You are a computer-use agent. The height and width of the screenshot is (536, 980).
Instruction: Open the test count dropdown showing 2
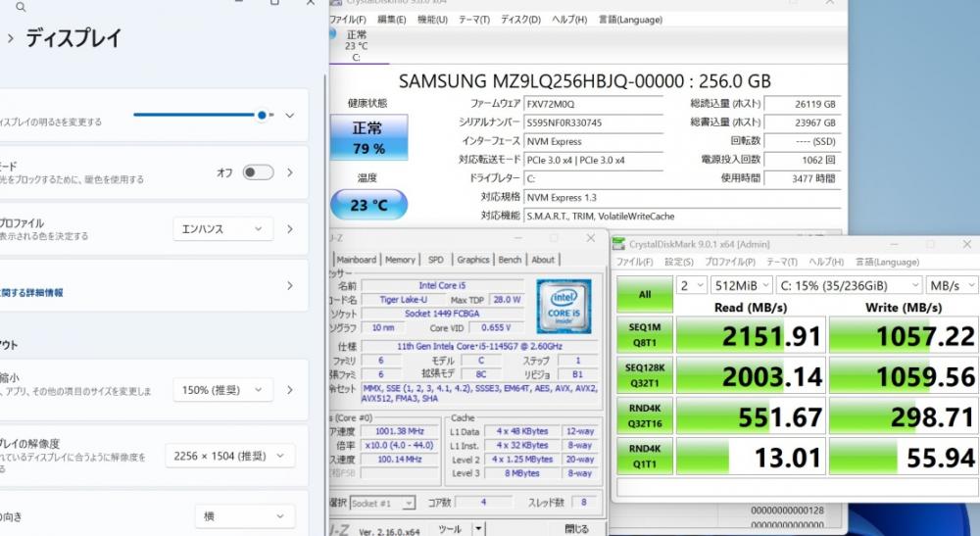coord(691,285)
